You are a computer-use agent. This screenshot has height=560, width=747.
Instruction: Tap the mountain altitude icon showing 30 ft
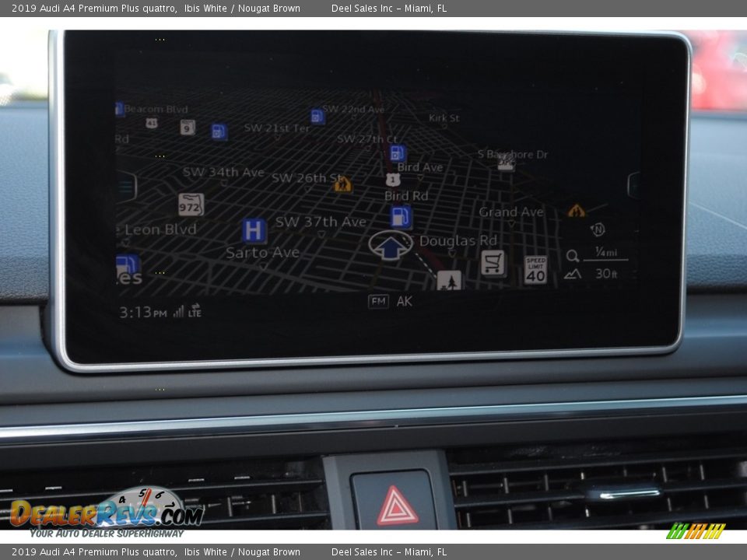click(573, 274)
